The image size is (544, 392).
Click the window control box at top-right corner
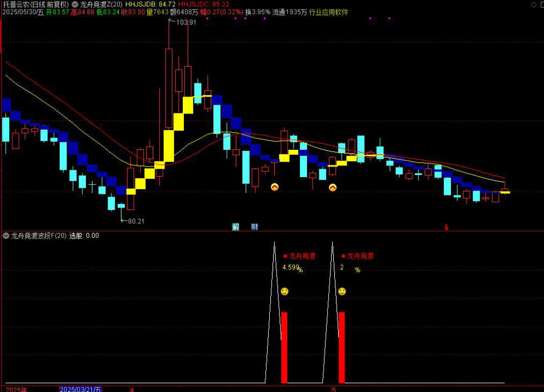533,4
